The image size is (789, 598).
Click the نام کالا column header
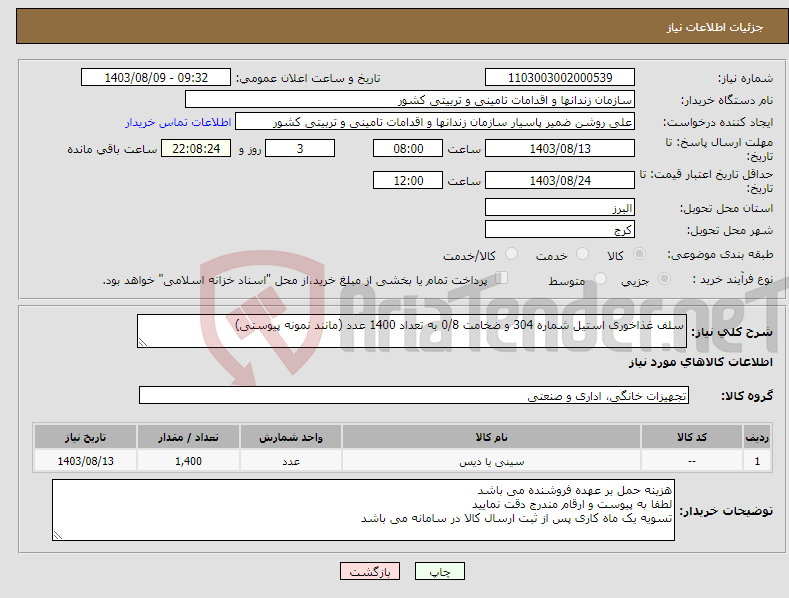[x=491, y=437]
